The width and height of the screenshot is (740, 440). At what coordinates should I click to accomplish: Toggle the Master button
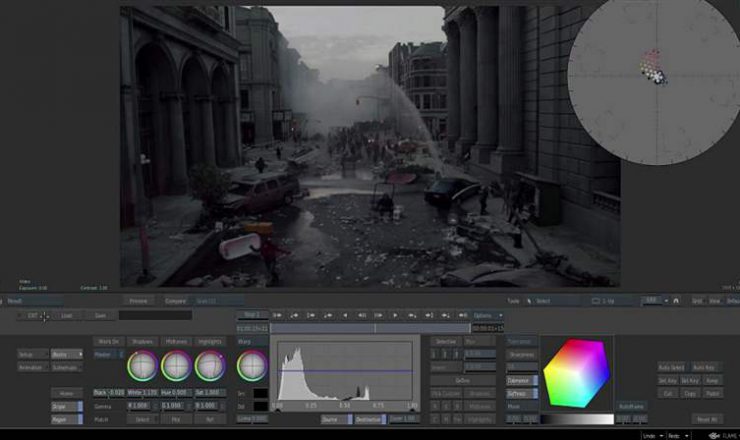click(x=109, y=354)
